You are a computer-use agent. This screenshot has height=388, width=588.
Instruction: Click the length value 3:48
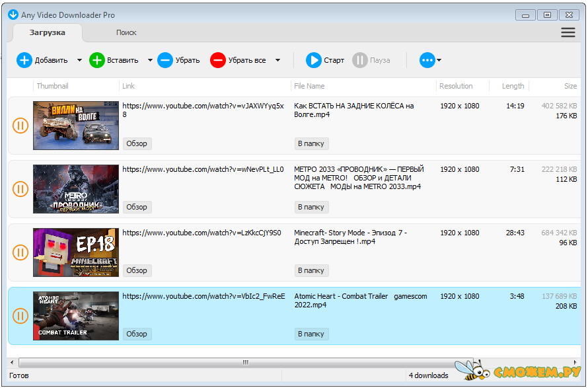point(517,296)
